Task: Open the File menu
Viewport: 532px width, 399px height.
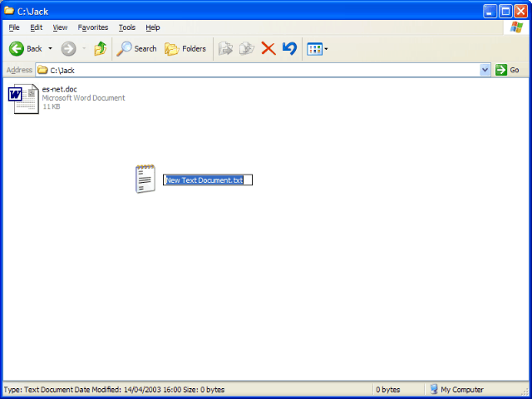Action: point(14,27)
